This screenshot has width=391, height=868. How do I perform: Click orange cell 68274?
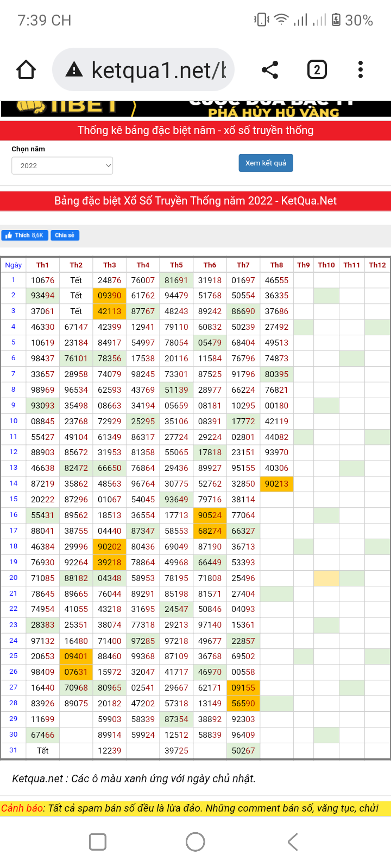(210, 531)
